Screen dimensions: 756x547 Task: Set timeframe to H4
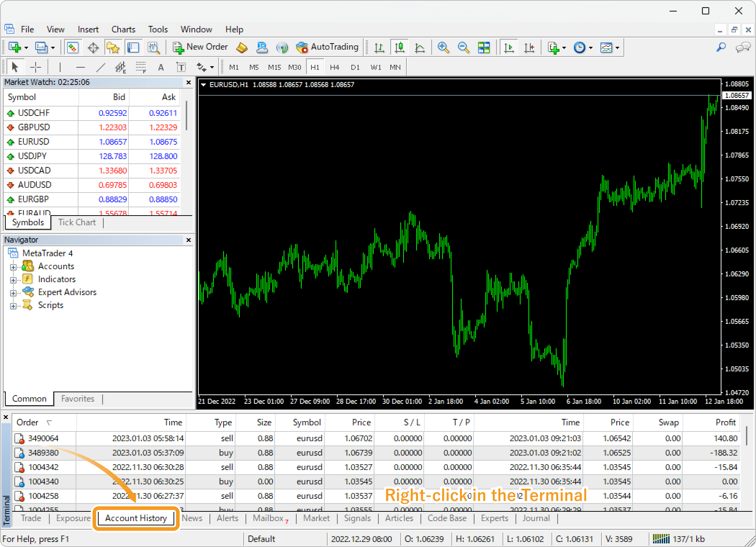(x=334, y=67)
